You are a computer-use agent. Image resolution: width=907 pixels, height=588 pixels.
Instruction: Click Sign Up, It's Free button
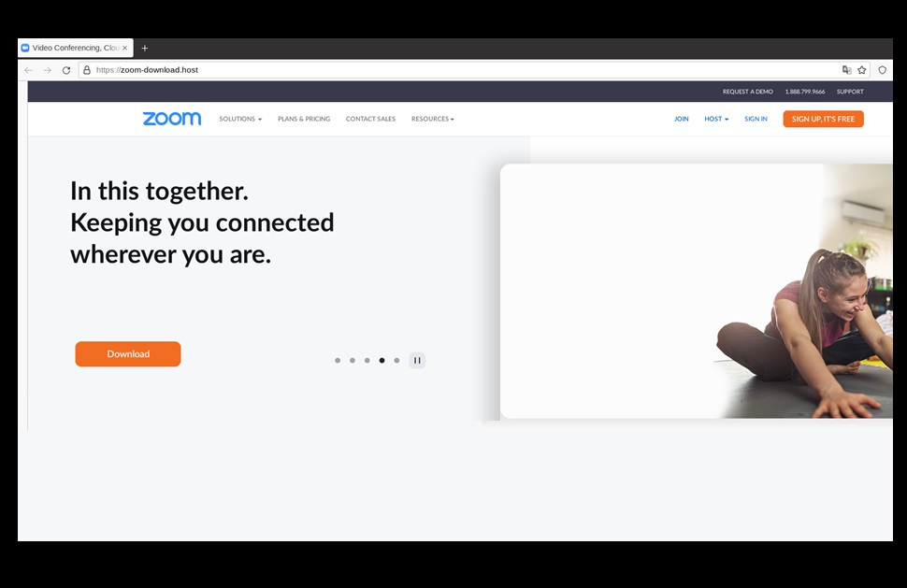pyautogui.click(x=823, y=119)
